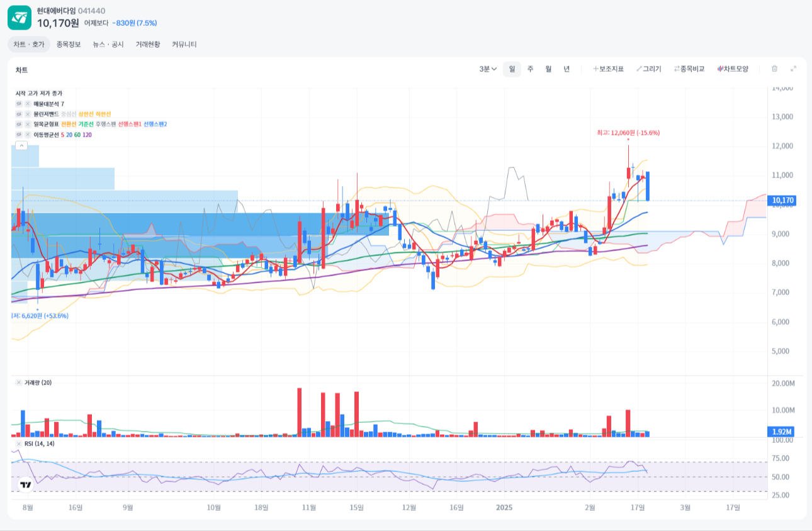Click the 10,170원 headline price
812x531 pixels.
click(58, 23)
